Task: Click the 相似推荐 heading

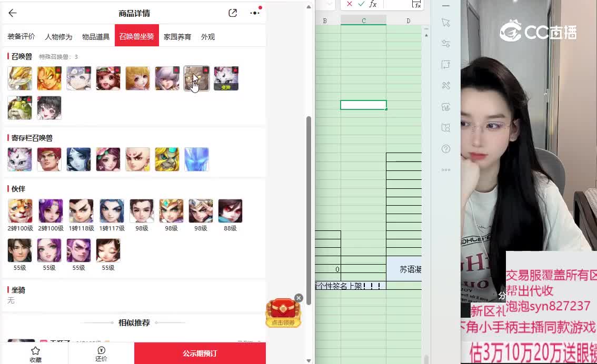Action: click(x=134, y=322)
